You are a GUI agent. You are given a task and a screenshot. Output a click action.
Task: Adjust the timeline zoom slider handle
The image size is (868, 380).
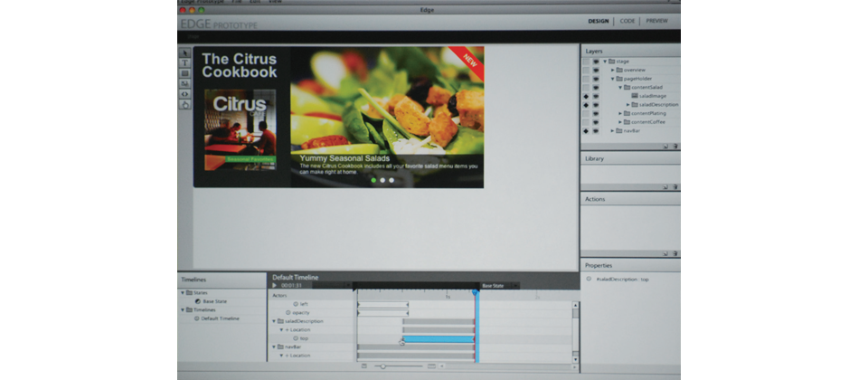click(x=382, y=366)
